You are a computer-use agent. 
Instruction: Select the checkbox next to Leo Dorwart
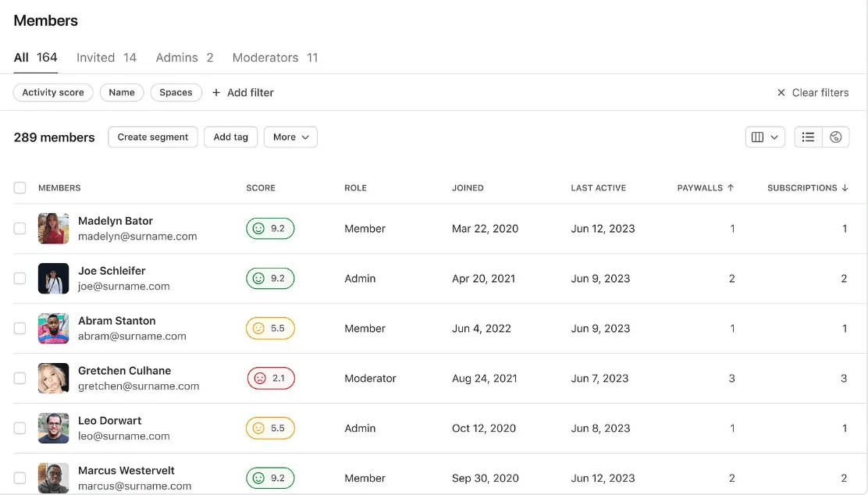20,429
